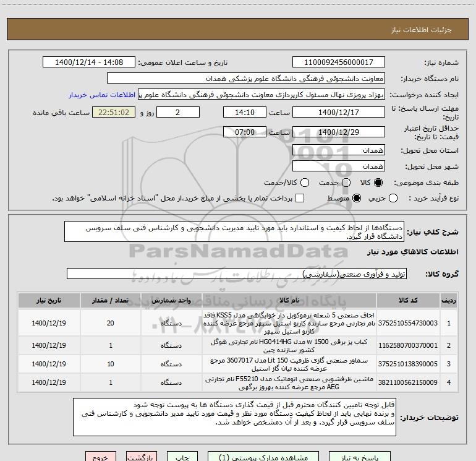Click the response deadline date 1400/12/17 field
This screenshot has width=476, height=461.
click(339, 112)
